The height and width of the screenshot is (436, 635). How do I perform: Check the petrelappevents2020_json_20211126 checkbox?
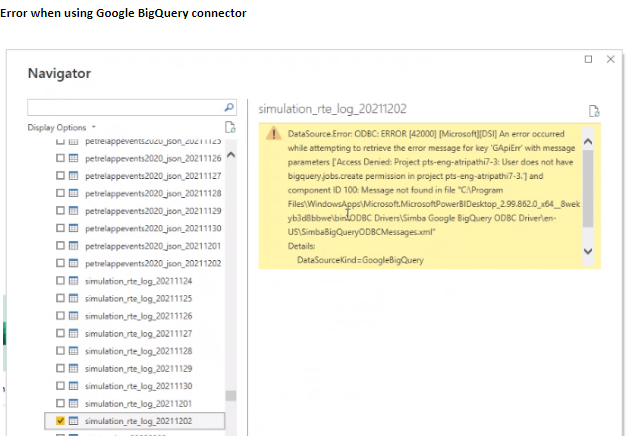click(60, 158)
